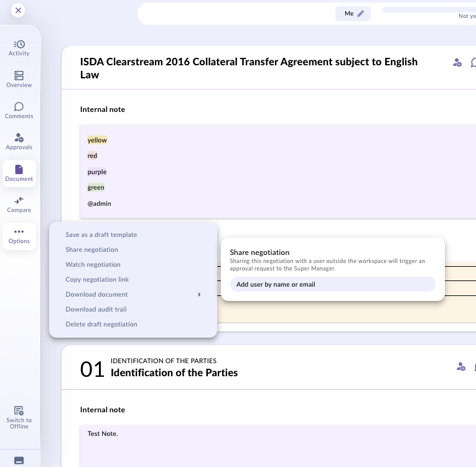Choose Delete draft negotiation

[101, 324]
